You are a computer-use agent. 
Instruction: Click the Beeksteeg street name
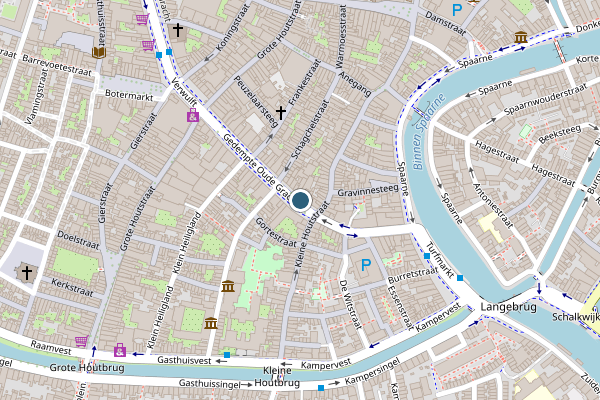tap(560, 134)
